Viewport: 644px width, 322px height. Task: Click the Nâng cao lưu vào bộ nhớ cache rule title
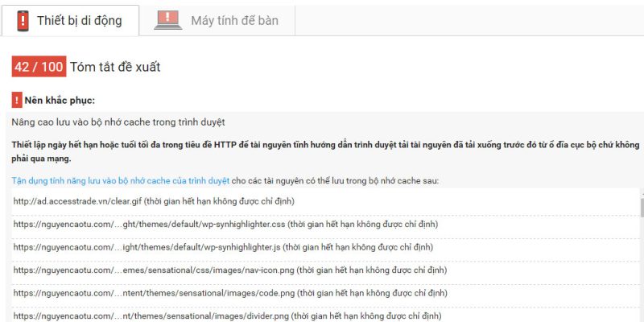(118, 122)
